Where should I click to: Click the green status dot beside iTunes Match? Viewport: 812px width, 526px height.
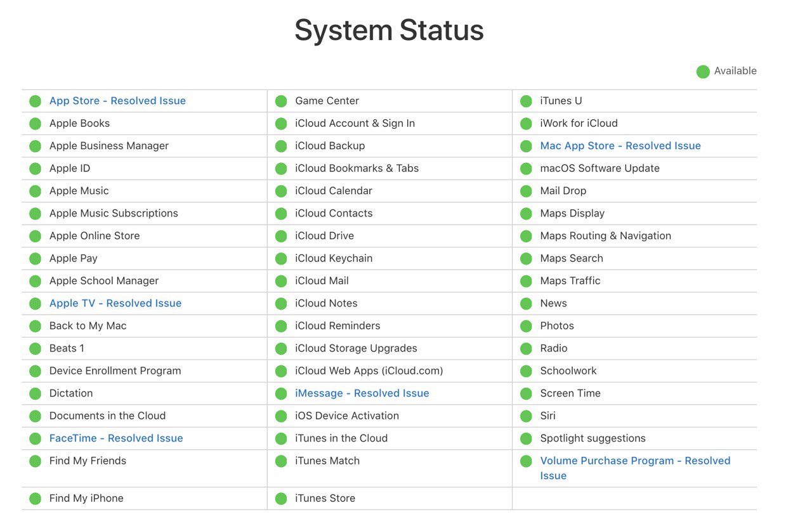281,461
